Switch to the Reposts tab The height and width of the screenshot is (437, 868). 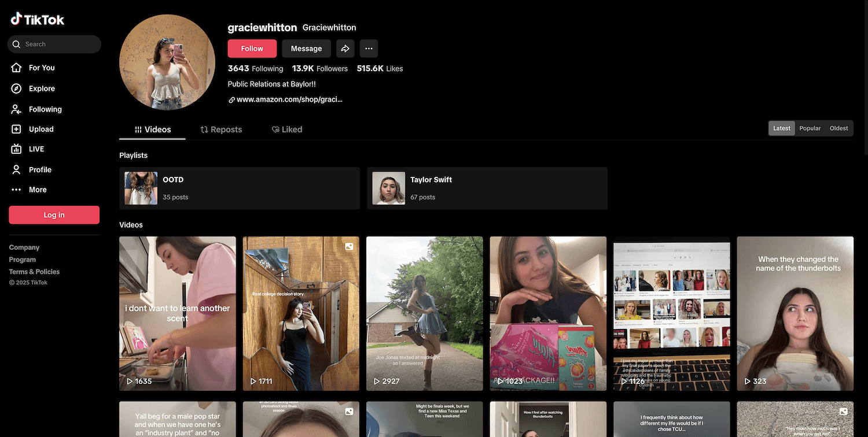[x=221, y=129]
